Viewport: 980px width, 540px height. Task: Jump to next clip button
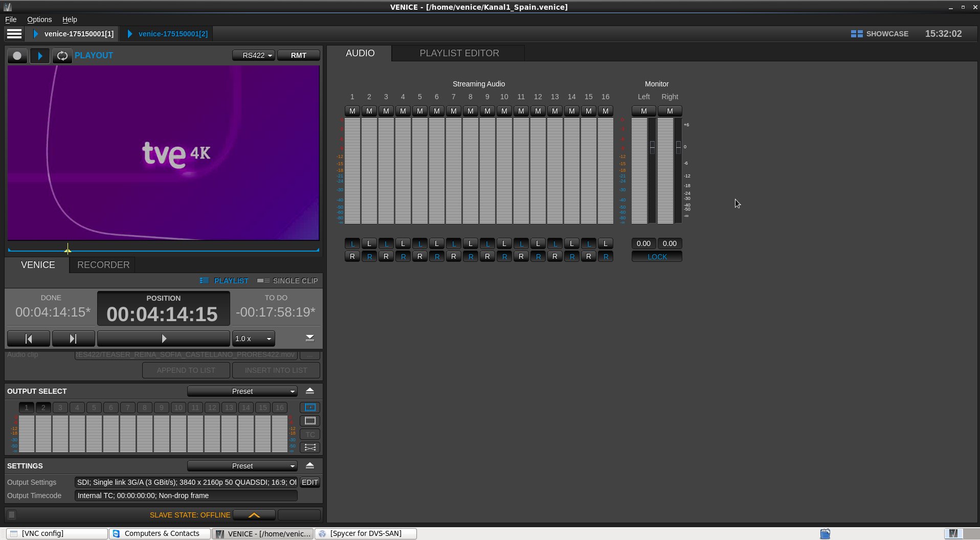coord(73,339)
